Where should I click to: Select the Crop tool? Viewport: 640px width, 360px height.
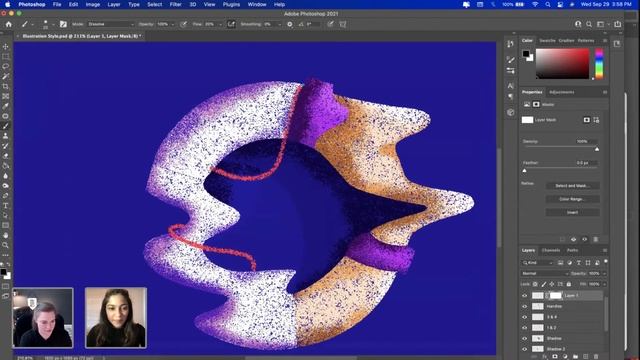[6, 86]
